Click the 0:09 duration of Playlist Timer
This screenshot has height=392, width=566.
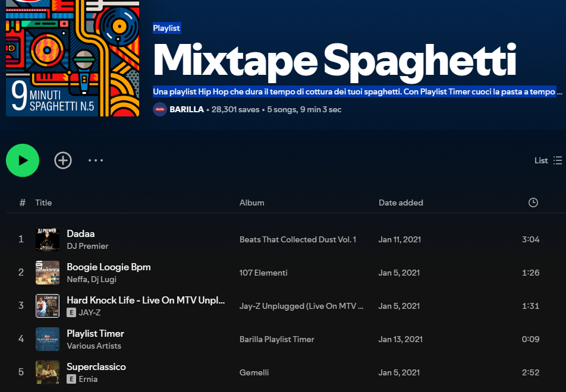pyautogui.click(x=530, y=339)
